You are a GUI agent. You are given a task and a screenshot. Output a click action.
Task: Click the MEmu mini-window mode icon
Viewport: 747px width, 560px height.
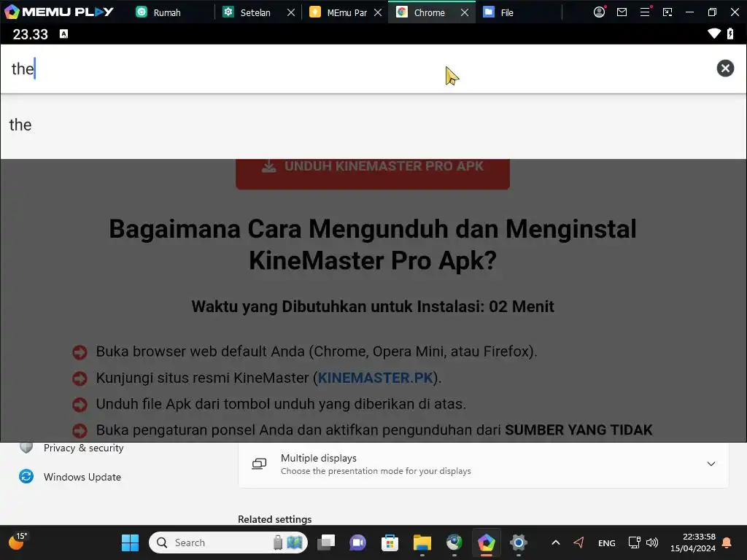tap(667, 12)
